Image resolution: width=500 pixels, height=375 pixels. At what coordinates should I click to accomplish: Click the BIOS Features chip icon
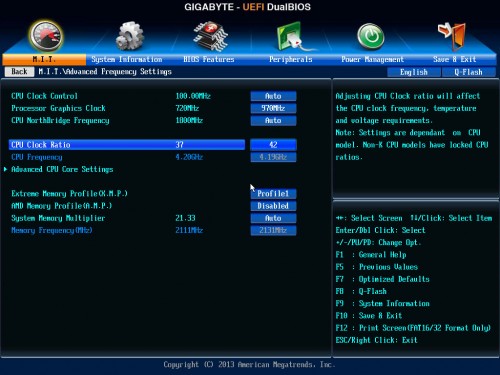pyautogui.click(x=211, y=36)
